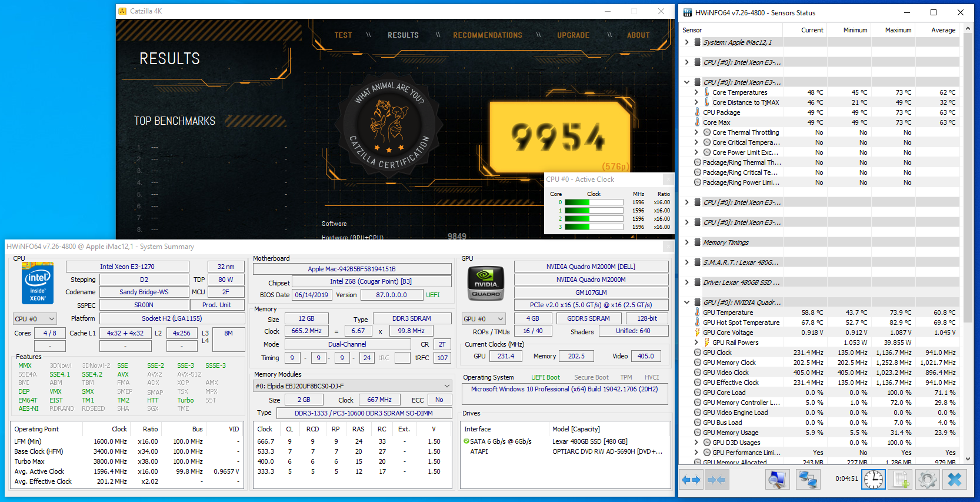Open the UPGRADE tab in Catzilla
Viewport: 980px width, 502px height.
click(574, 35)
